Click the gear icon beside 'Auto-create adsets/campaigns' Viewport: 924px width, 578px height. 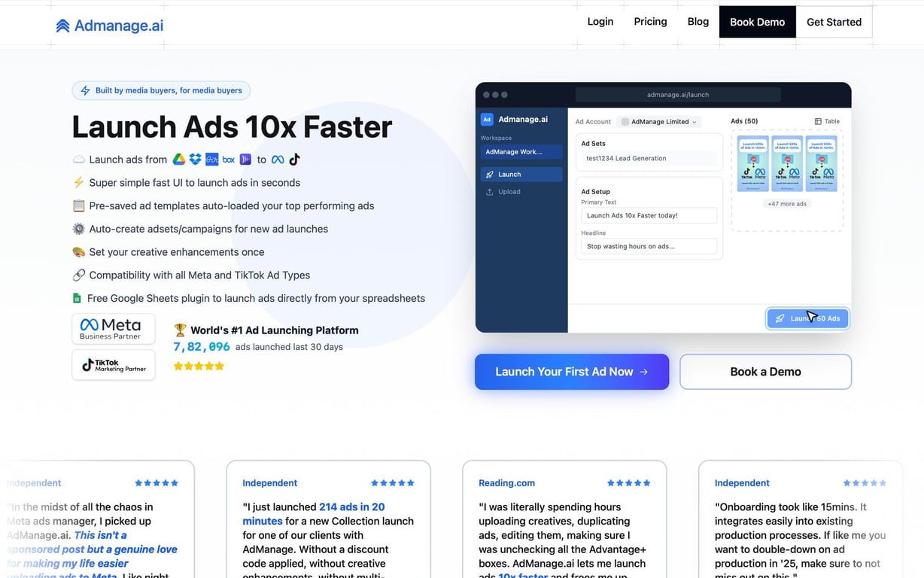pyautogui.click(x=78, y=229)
